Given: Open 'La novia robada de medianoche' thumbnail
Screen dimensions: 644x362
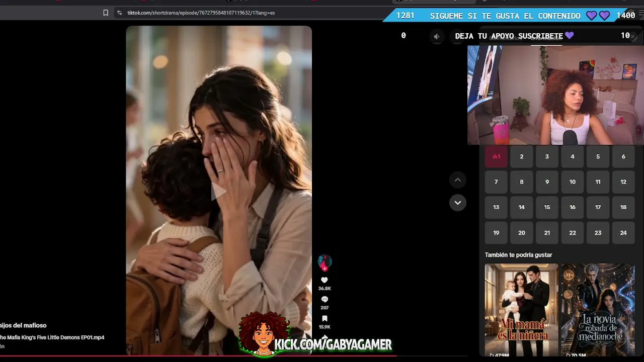Looking at the screenshot, I should 598,310.
